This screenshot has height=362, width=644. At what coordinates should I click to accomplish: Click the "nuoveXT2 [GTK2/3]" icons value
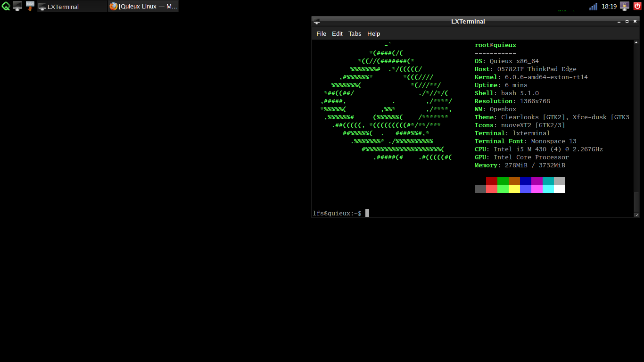(x=533, y=125)
